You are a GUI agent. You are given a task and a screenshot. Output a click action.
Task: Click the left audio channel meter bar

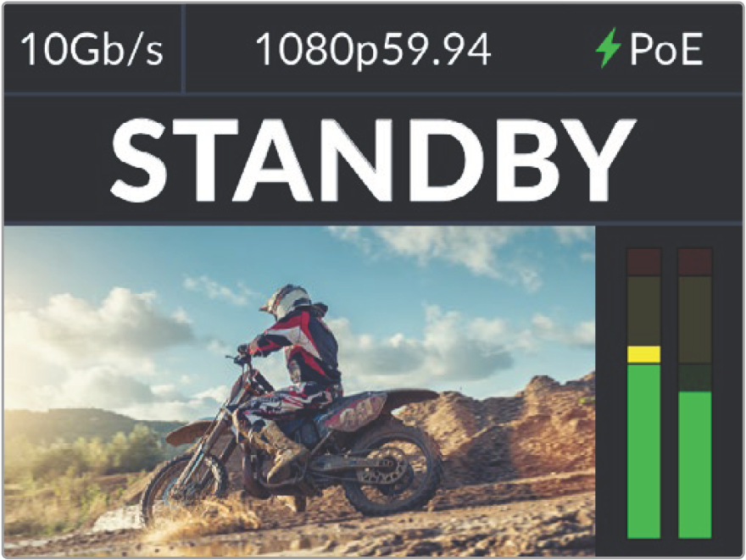tap(643, 393)
